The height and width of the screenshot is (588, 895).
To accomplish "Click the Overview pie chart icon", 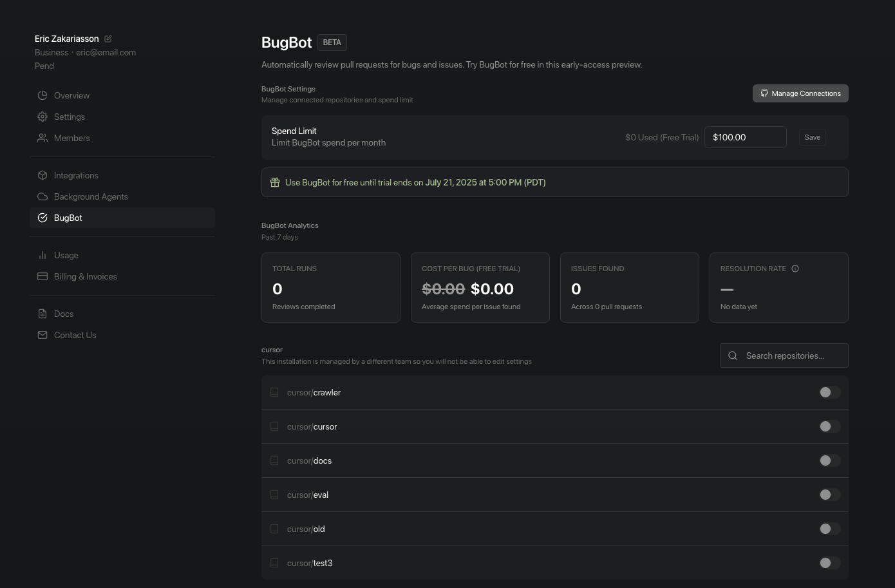I will [x=42, y=95].
